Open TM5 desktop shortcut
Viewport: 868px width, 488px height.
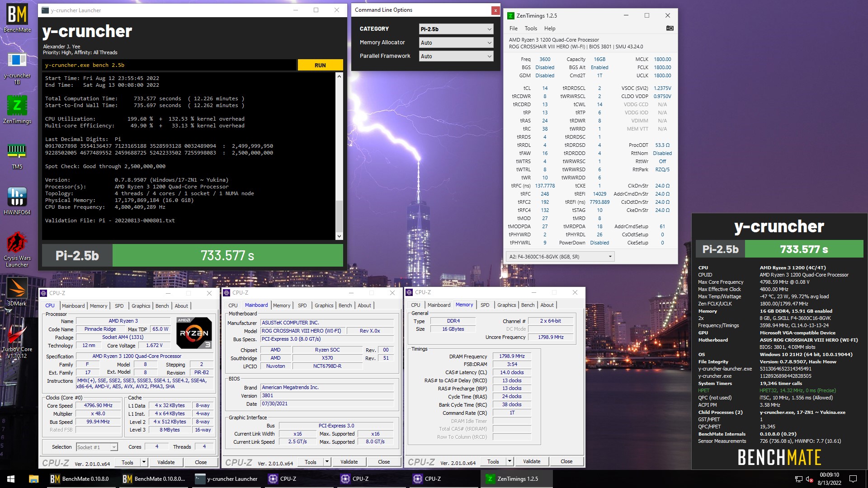17,155
